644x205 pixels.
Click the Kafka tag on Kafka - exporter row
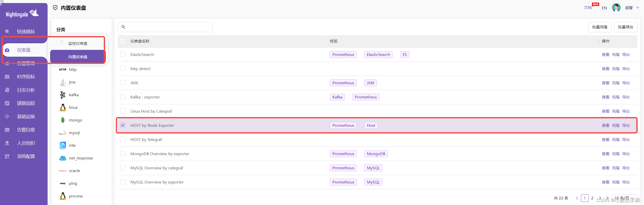point(337,97)
